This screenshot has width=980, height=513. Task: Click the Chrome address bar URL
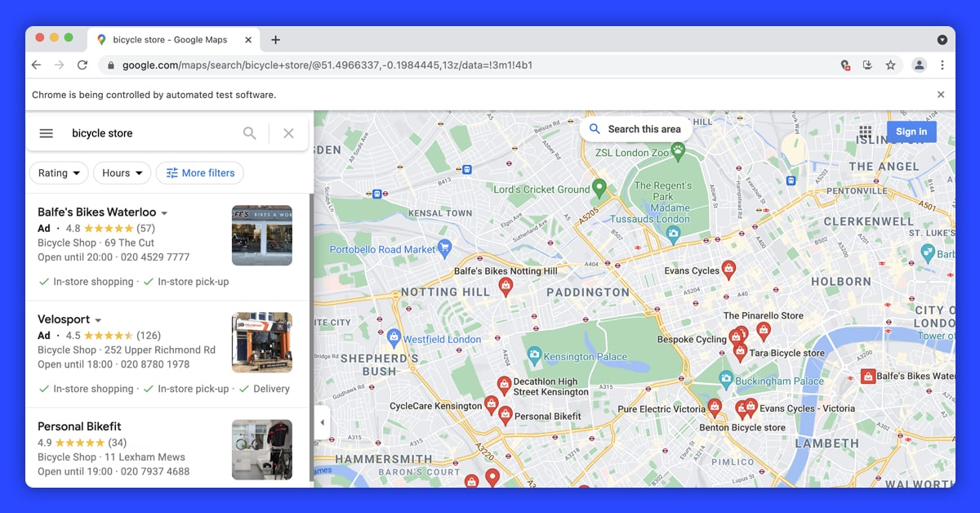pos(327,65)
